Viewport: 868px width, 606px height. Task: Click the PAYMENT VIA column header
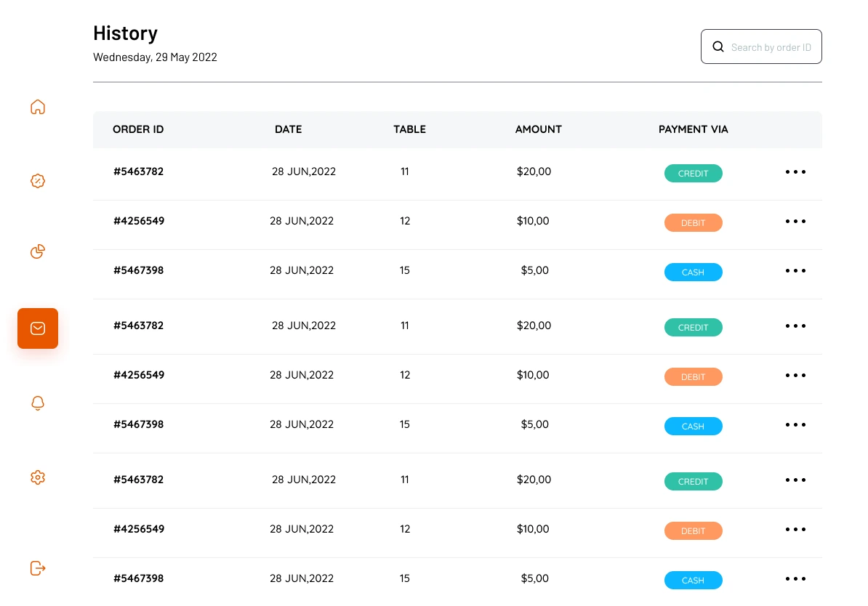click(x=693, y=129)
